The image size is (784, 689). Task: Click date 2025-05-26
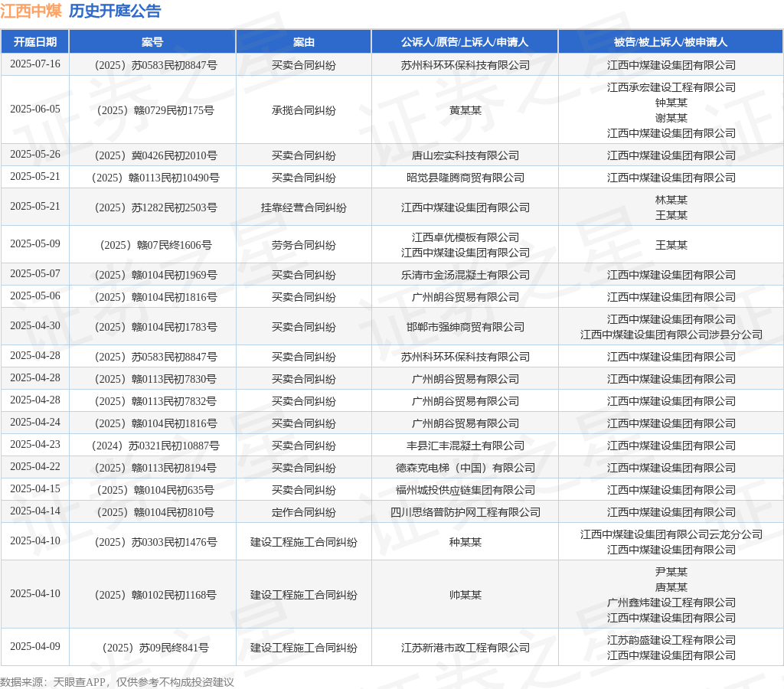(x=35, y=154)
